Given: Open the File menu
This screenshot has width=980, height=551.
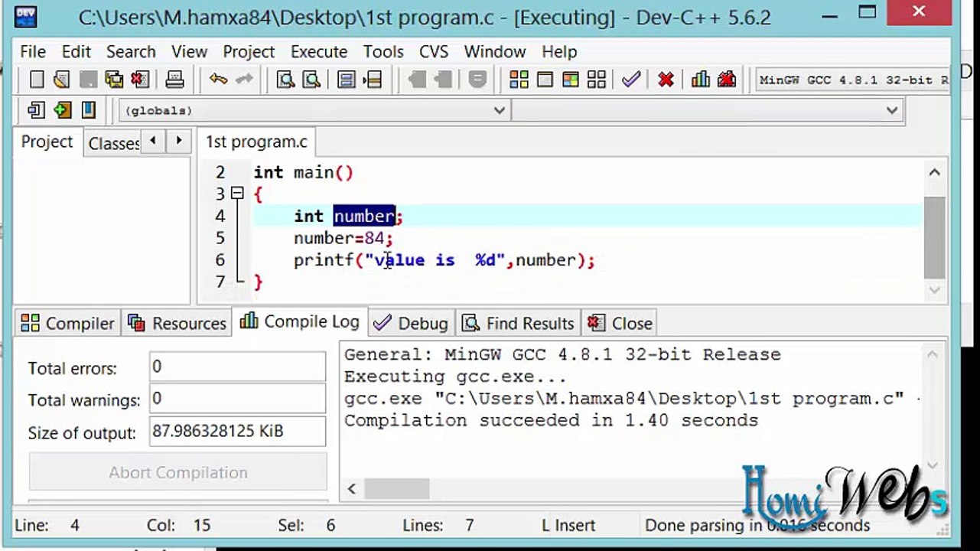Looking at the screenshot, I should [x=33, y=51].
